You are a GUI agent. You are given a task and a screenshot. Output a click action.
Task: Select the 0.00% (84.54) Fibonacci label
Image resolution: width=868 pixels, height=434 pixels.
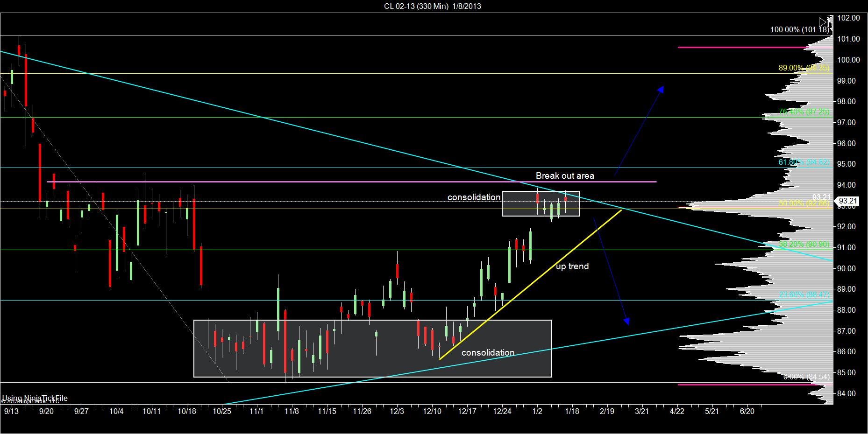click(806, 377)
